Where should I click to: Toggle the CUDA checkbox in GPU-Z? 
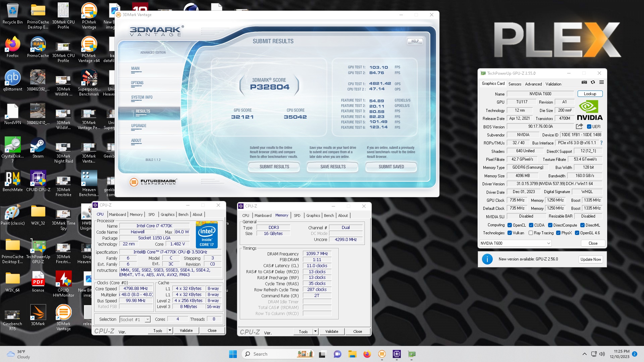coord(531,225)
